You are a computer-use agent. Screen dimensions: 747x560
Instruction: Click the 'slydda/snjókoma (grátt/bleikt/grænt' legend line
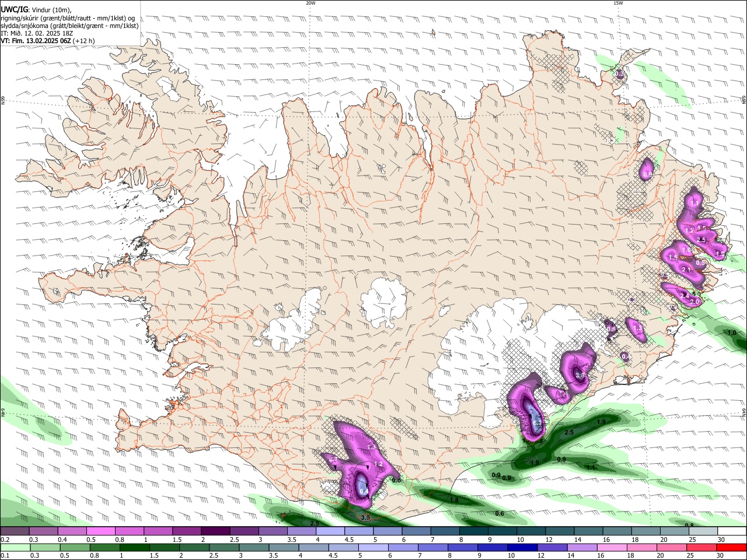click(x=69, y=26)
